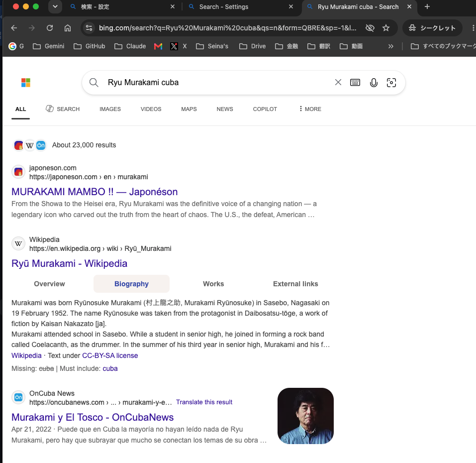The image size is (476, 463).
Task: Open the Google G bookmark
Action: coord(16,46)
